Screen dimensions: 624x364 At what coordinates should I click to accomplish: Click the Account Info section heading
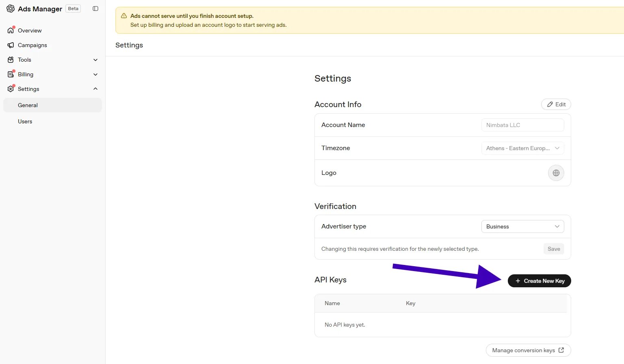[x=338, y=104]
